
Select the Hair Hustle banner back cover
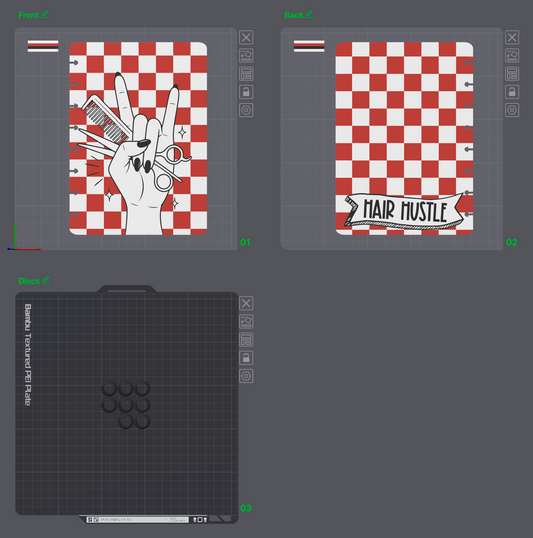click(x=404, y=139)
